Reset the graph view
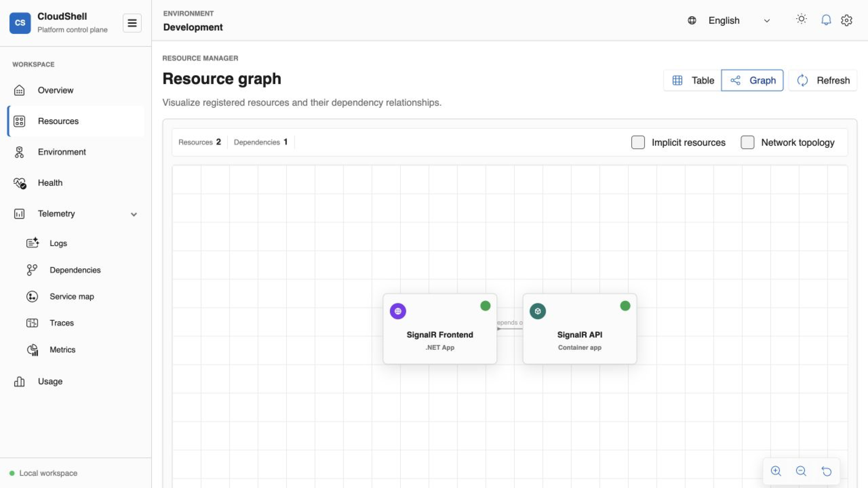 click(x=826, y=471)
